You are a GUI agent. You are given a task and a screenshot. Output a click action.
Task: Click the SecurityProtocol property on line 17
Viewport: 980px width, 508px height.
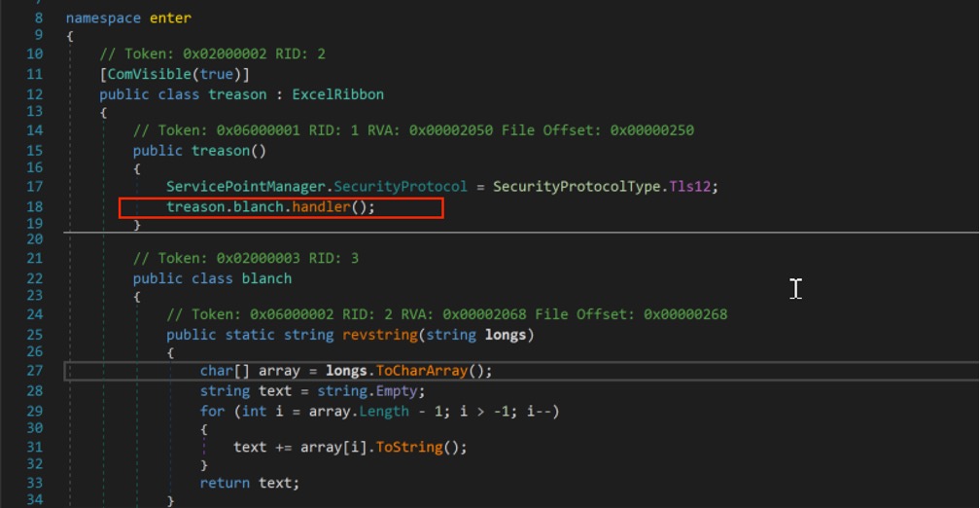click(401, 187)
